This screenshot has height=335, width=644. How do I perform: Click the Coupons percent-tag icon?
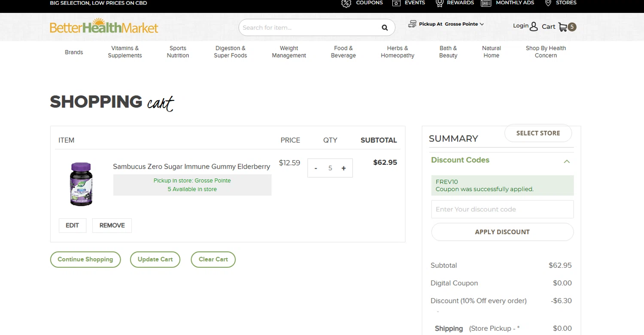point(346,3)
